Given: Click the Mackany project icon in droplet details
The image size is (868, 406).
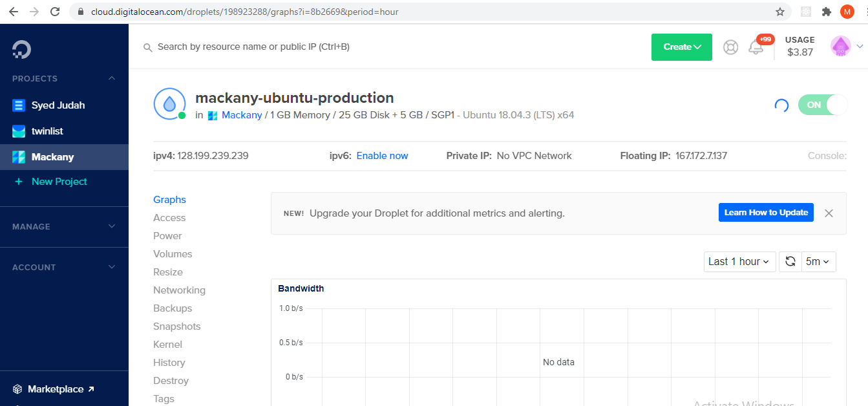Looking at the screenshot, I should (213, 116).
